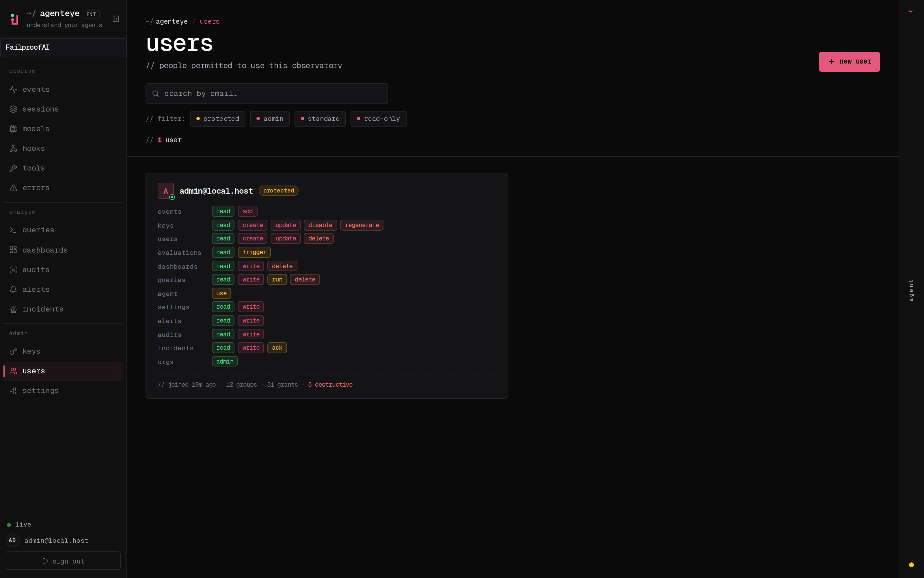The width and height of the screenshot is (924, 578).
Task: Click the read tag in audits row
Action: (x=223, y=334)
